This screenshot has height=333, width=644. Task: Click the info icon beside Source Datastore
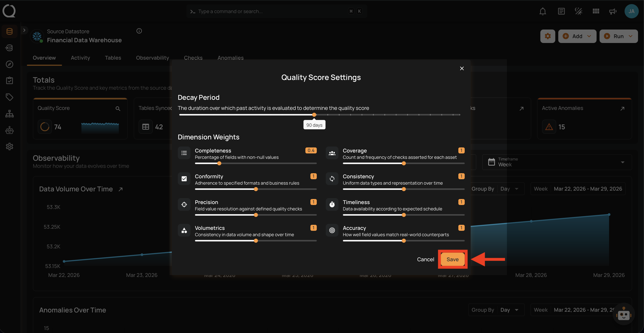coord(139,31)
